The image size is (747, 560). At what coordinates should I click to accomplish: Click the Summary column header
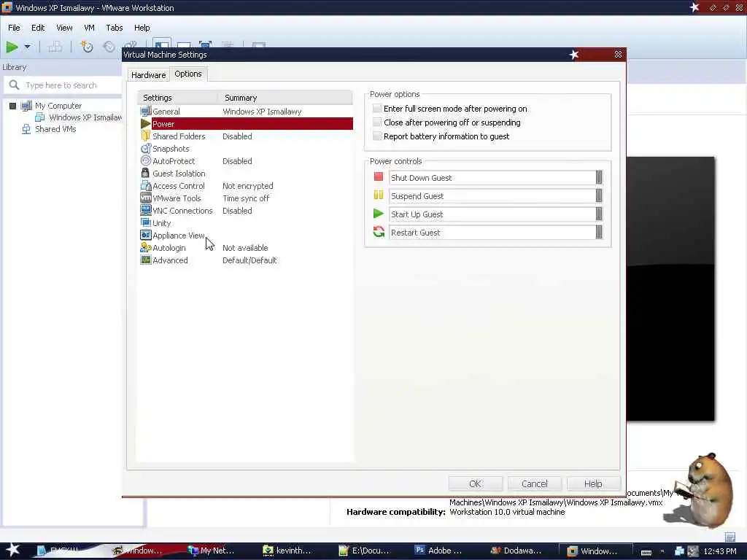[x=285, y=98]
